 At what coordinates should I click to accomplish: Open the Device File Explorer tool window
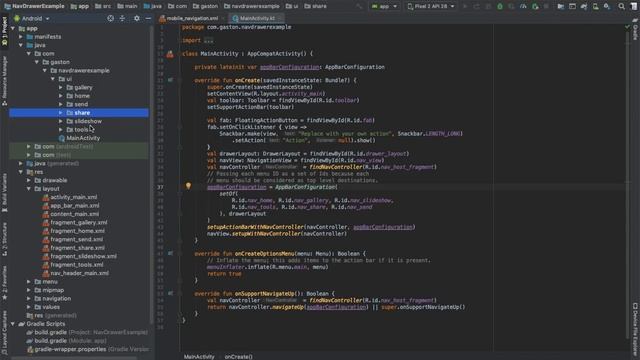click(636, 329)
